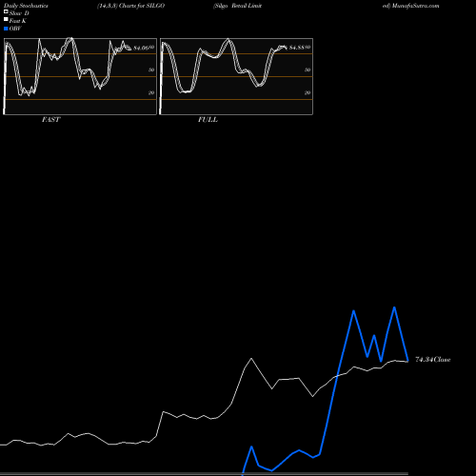Image resolution: width=476 pixels, height=476 pixels.
Task: Click the 50 level label in FAST chart
Action: coord(151,69)
